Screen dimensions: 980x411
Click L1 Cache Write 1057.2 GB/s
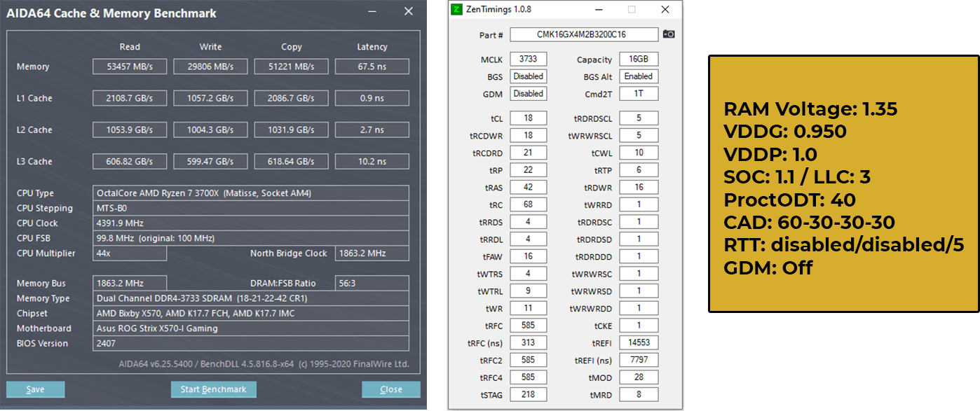pos(210,98)
